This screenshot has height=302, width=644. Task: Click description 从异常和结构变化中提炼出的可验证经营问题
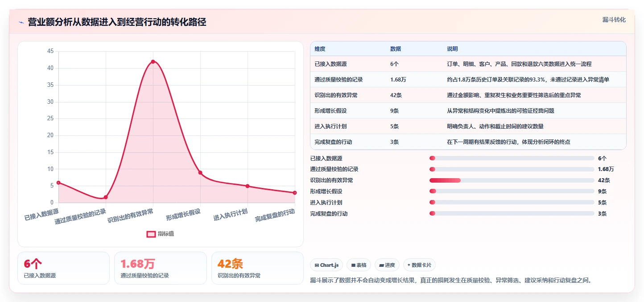[500, 111]
